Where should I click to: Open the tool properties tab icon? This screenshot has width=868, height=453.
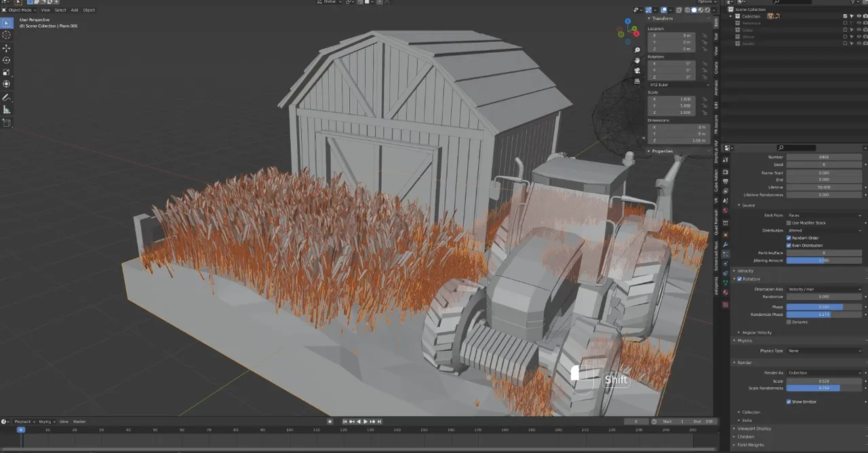[x=725, y=160]
